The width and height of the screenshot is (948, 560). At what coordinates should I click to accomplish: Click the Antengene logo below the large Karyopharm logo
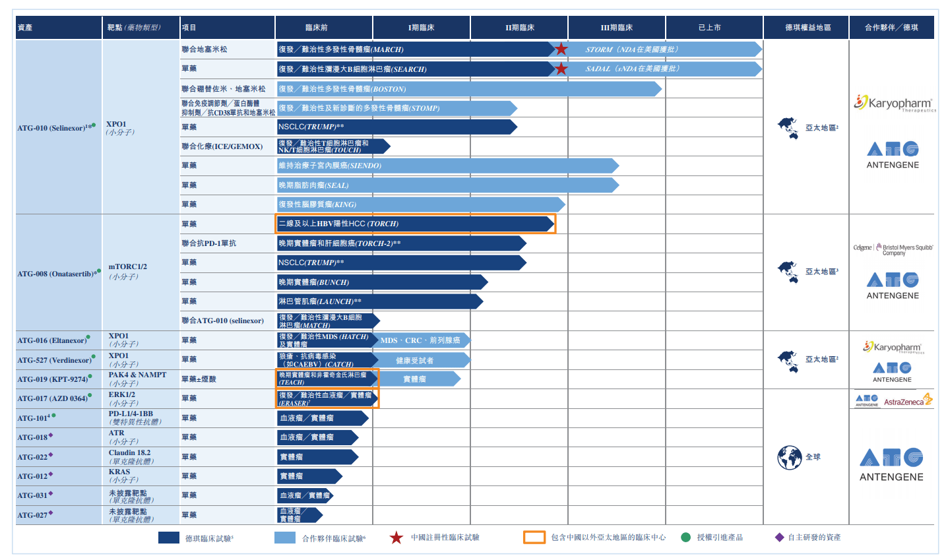pos(893,155)
